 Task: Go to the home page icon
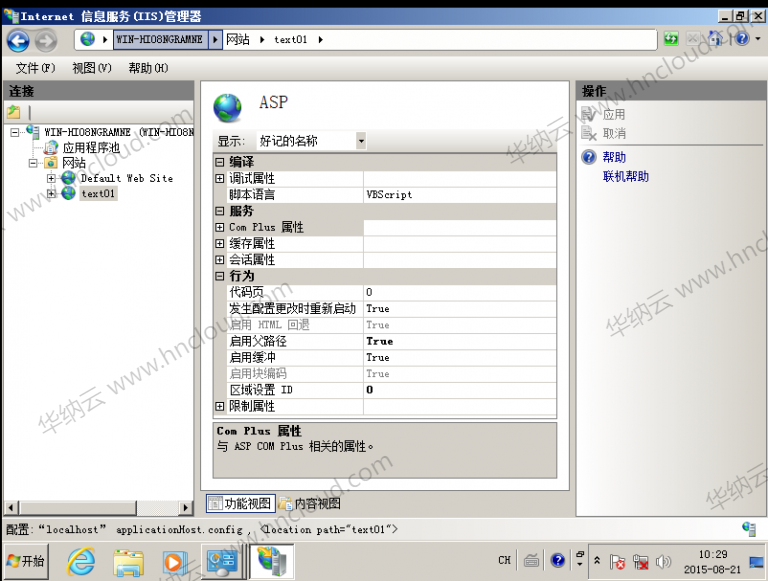point(716,39)
